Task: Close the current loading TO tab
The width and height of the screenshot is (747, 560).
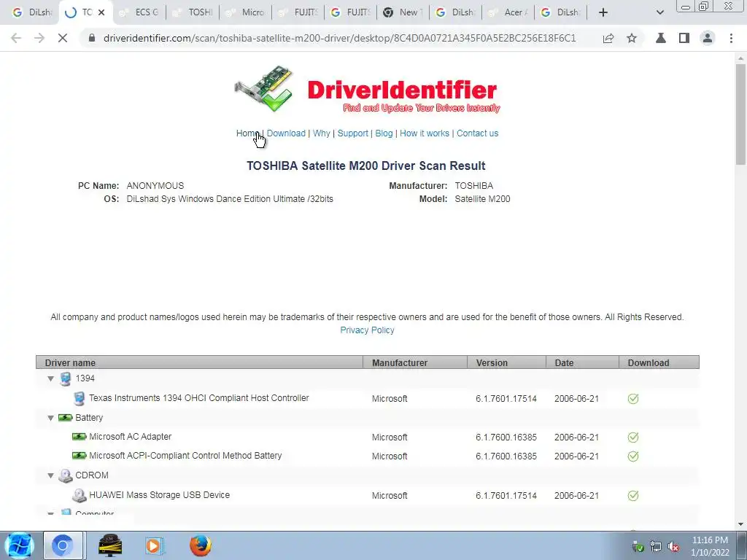Action: click(101, 12)
